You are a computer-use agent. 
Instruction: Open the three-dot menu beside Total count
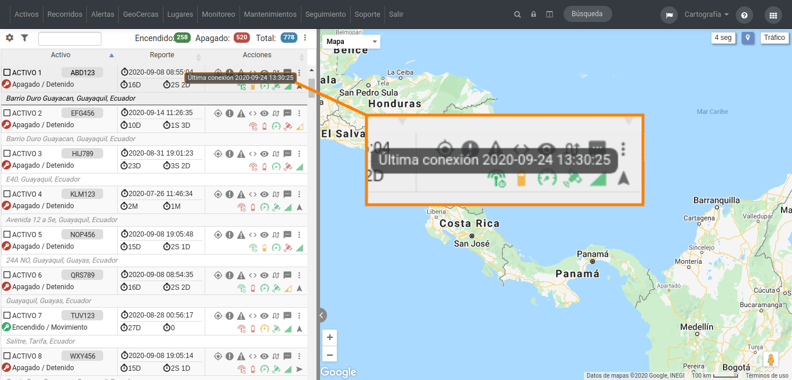(x=305, y=38)
